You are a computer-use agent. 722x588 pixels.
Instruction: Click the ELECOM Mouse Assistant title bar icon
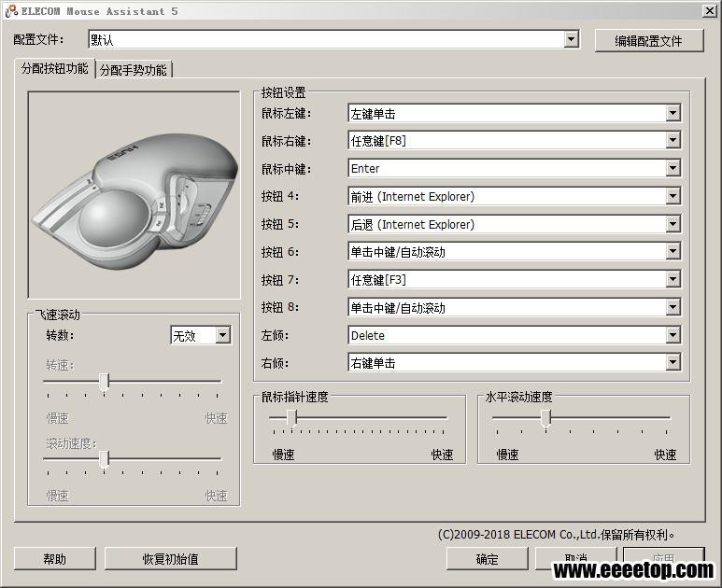11,11
